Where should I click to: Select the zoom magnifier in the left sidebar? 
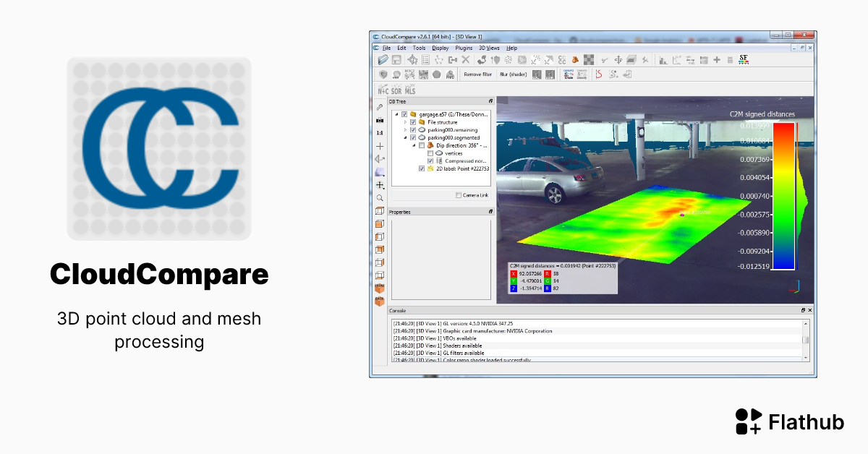(x=380, y=197)
